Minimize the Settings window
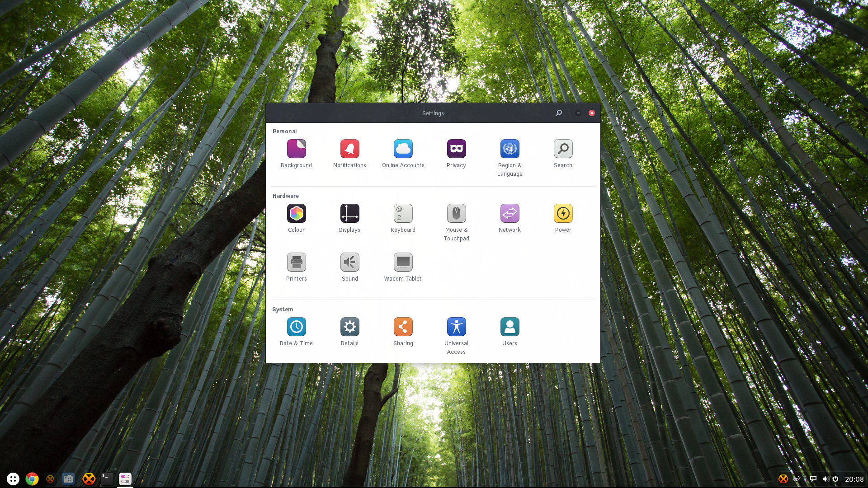 pyautogui.click(x=578, y=113)
